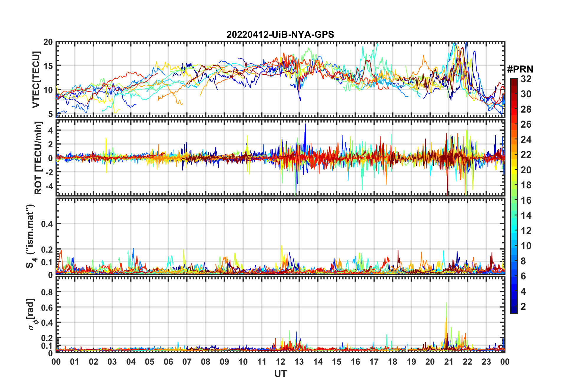This screenshot has width=561, height=392.
Task: Click the S4 ("ism.mat") y-axis label
Action: click(x=31, y=236)
